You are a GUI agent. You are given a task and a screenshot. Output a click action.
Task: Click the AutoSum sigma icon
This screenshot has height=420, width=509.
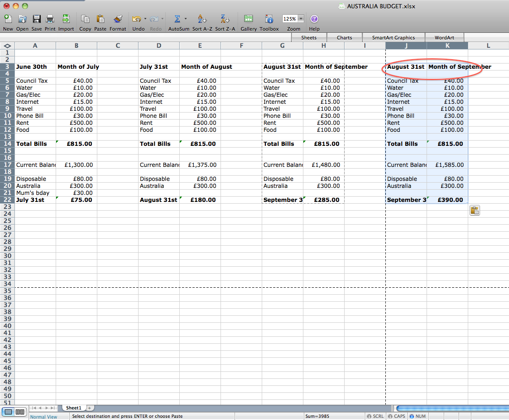pos(177,19)
